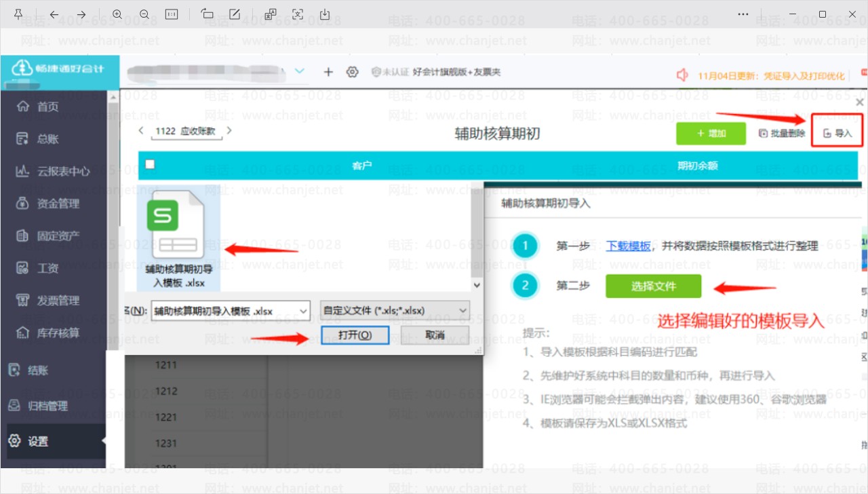Click the zoom in magnifier icon
The width and height of the screenshot is (868, 494).
coord(117,14)
